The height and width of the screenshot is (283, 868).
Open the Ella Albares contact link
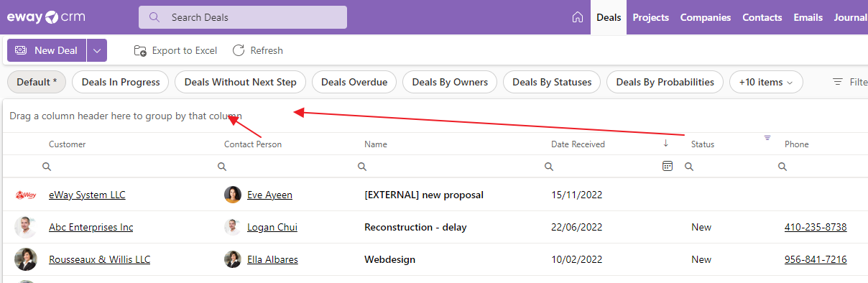click(x=272, y=259)
